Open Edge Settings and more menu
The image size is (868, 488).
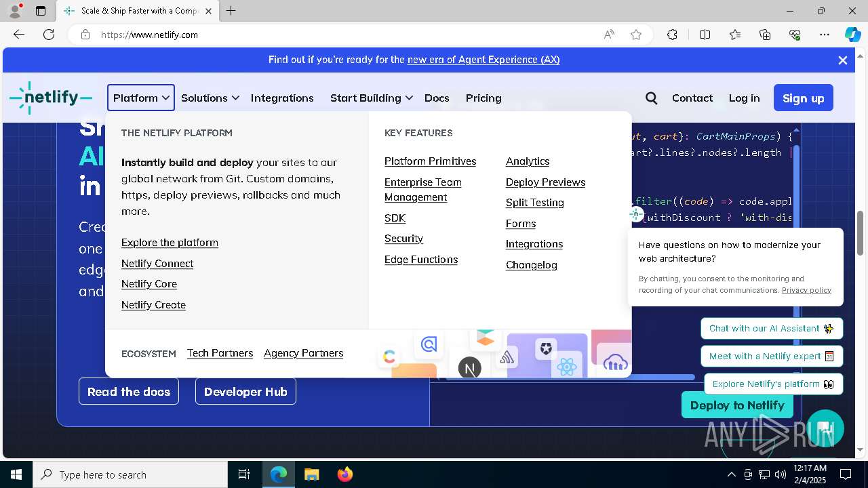click(x=825, y=35)
